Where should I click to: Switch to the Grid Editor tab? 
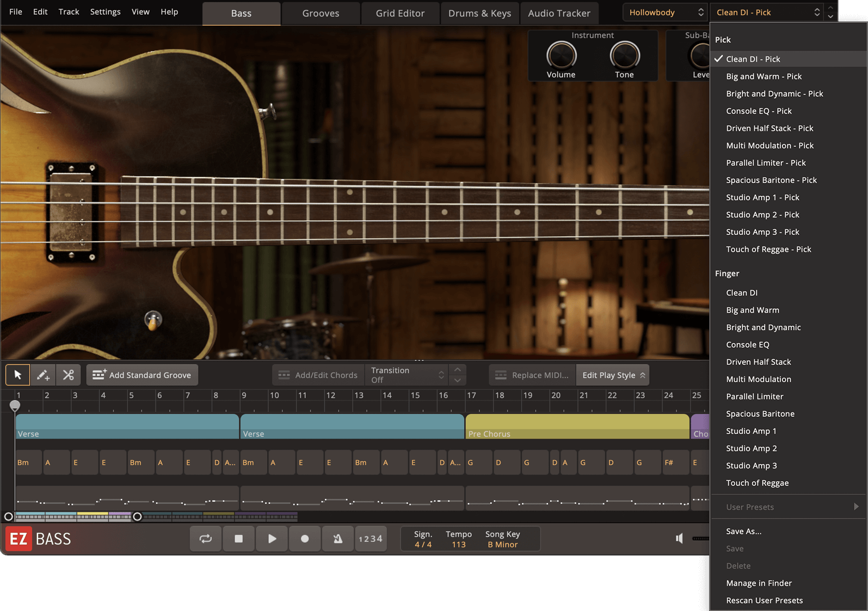[x=400, y=13]
